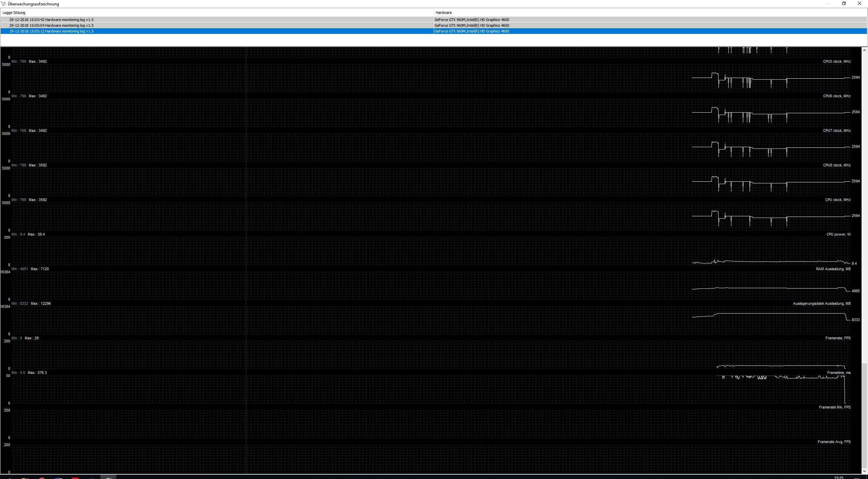Viewport: 868px width, 479px height.
Task: Click the MSI Afterburner title bar icon
Action: pyautogui.click(x=4, y=4)
